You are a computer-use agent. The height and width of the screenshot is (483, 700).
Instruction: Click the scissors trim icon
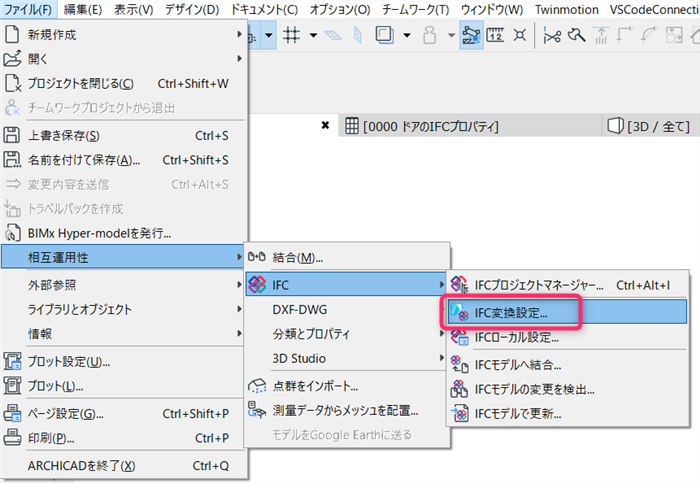coord(552,35)
